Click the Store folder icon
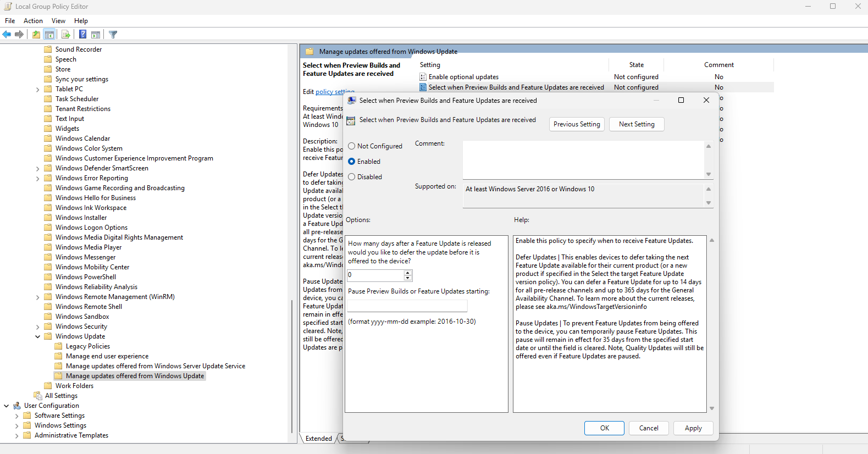Viewport: 868px width, 454px height. point(48,69)
